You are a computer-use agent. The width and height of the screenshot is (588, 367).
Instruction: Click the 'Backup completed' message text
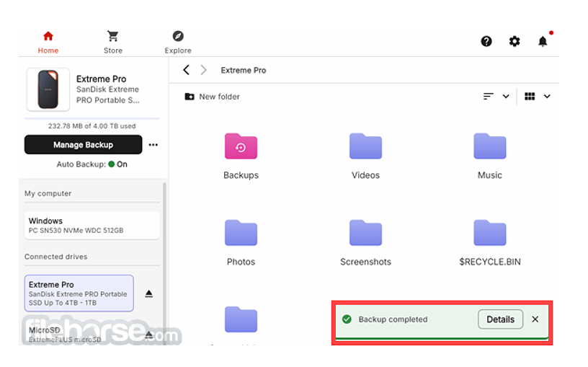click(x=393, y=319)
